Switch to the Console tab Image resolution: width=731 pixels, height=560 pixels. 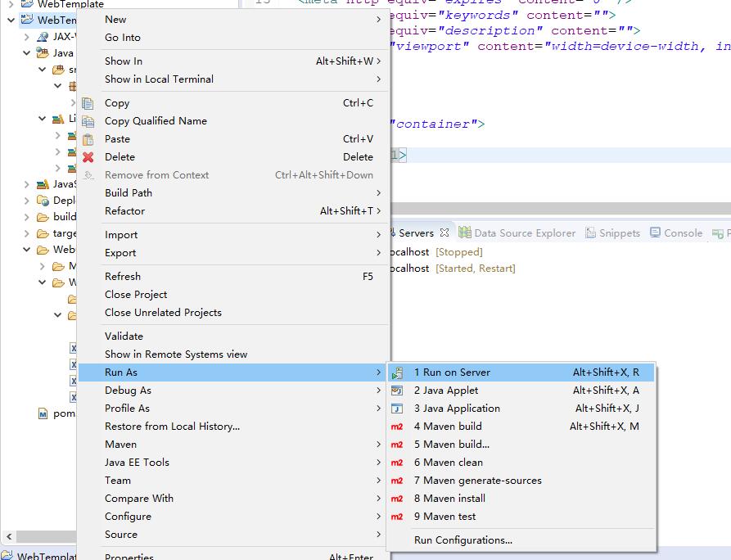point(683,233)
